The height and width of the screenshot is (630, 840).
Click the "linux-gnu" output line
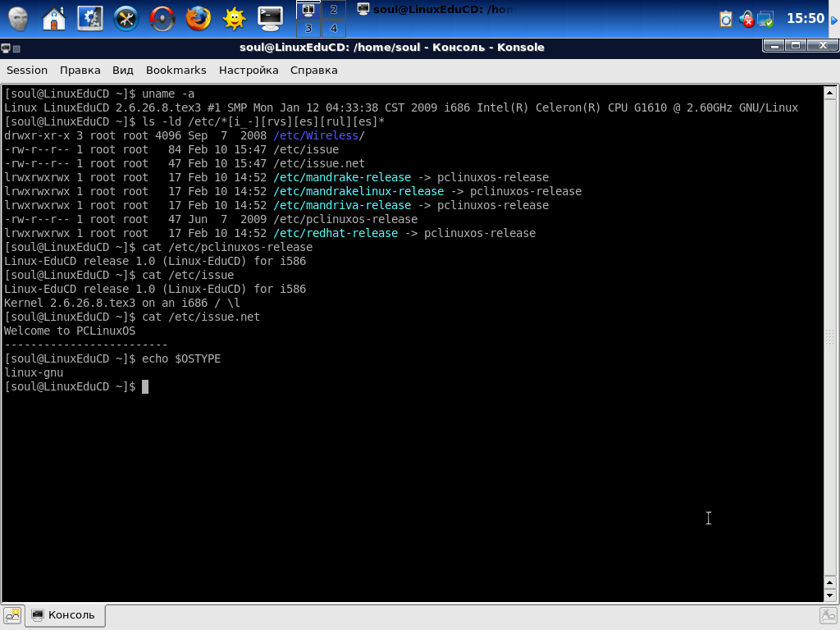click(x=34, y=372)
